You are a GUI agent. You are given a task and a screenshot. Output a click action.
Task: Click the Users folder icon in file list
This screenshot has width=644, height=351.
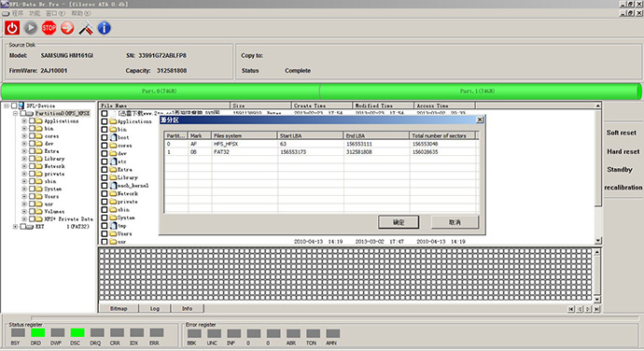click(x=113, y=233)
